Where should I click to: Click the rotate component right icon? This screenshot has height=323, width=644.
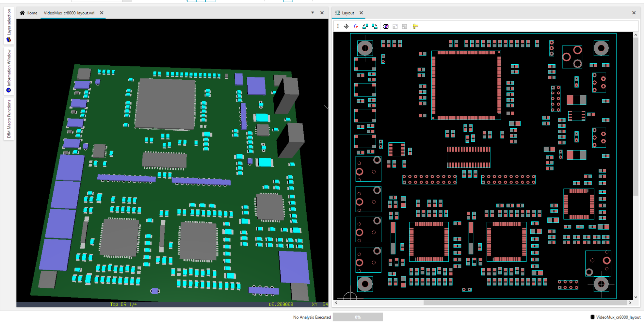tap(374, 26)
